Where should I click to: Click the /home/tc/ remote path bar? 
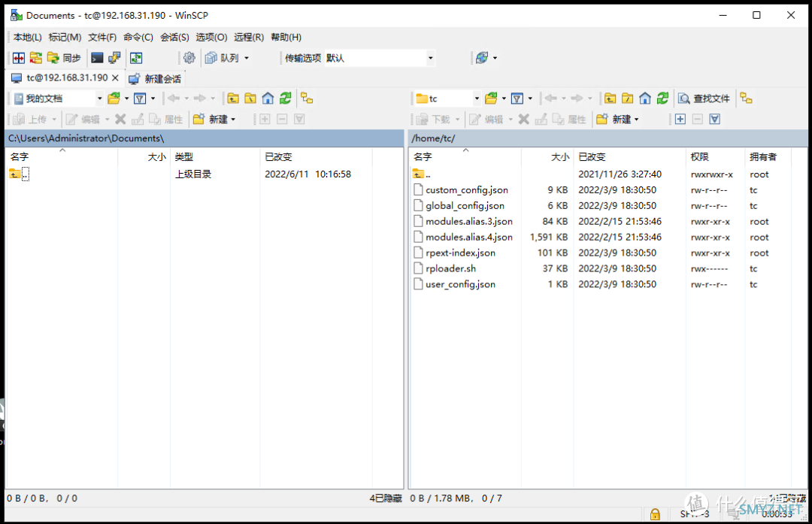[x=608, y=138]
